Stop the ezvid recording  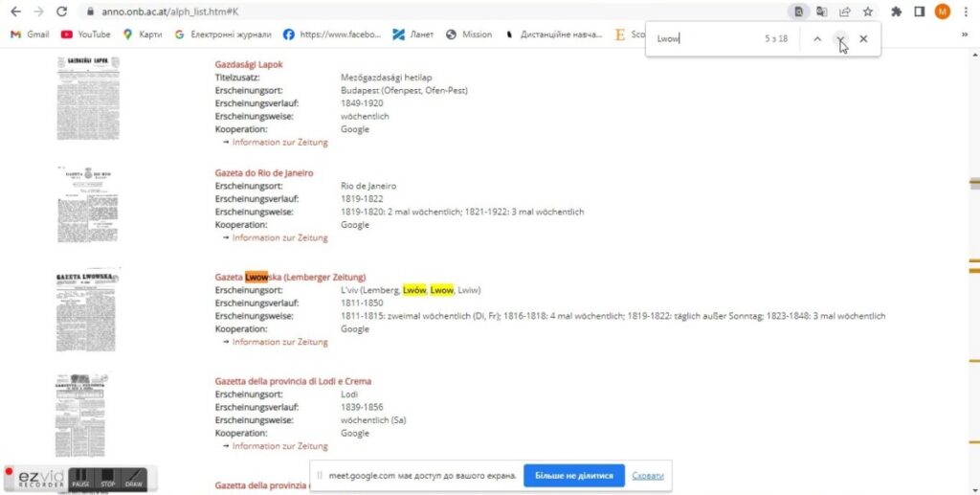pyautogui.click(x=108, y=478)
